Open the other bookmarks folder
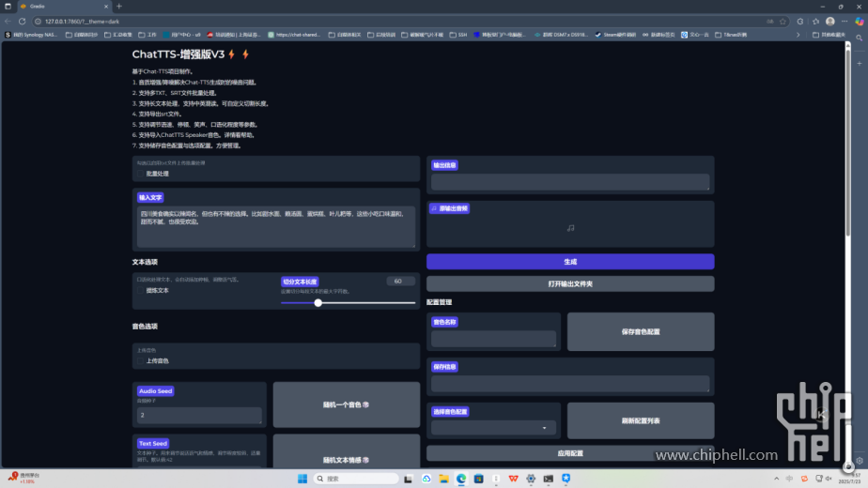868x488 pixels. tap(829, 35)
